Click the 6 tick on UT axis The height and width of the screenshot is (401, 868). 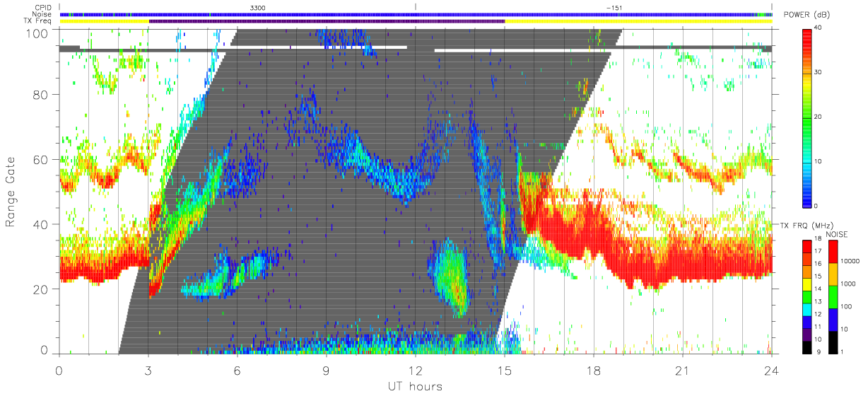(237, 370)
